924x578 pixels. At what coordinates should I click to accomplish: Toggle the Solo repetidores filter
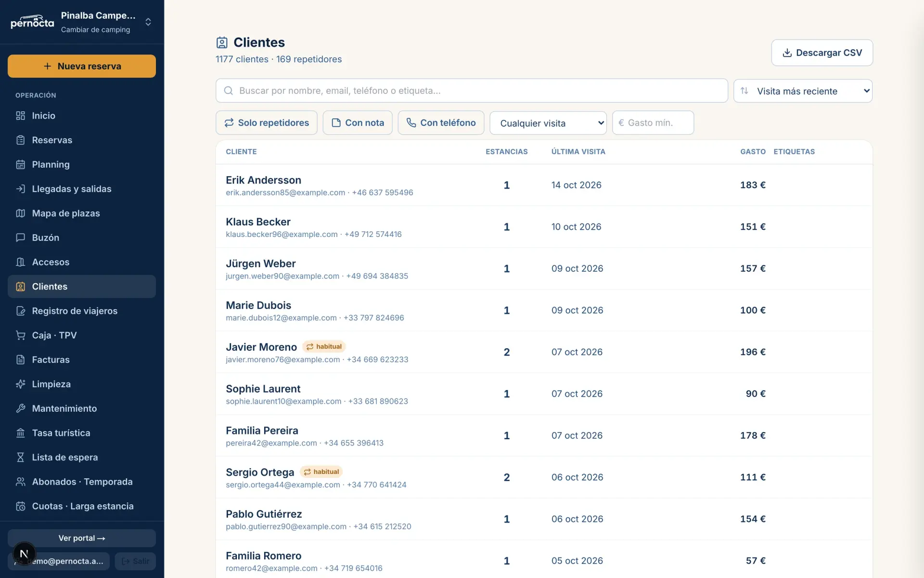[x=267, y=123]
